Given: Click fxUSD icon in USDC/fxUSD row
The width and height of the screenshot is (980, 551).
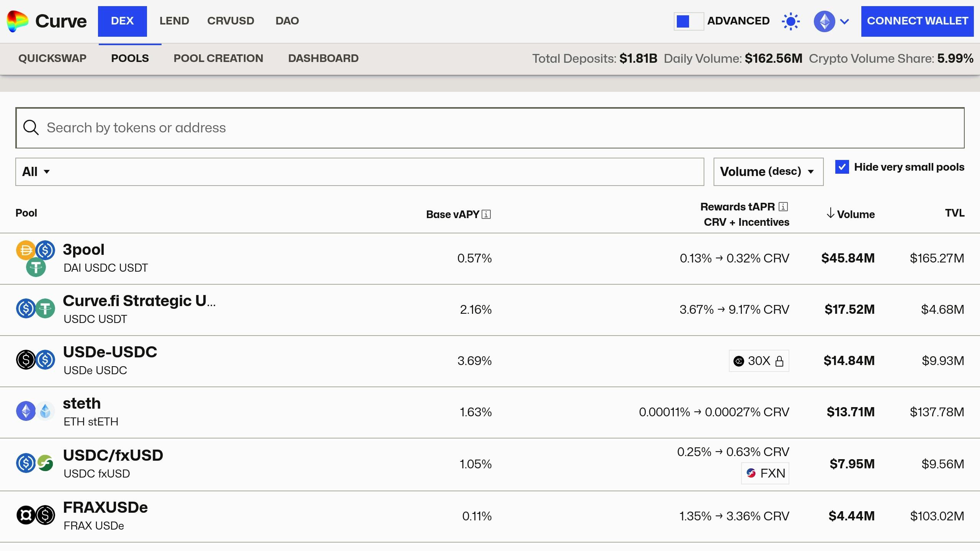Looking at the screenshot, I should point(46,463).
